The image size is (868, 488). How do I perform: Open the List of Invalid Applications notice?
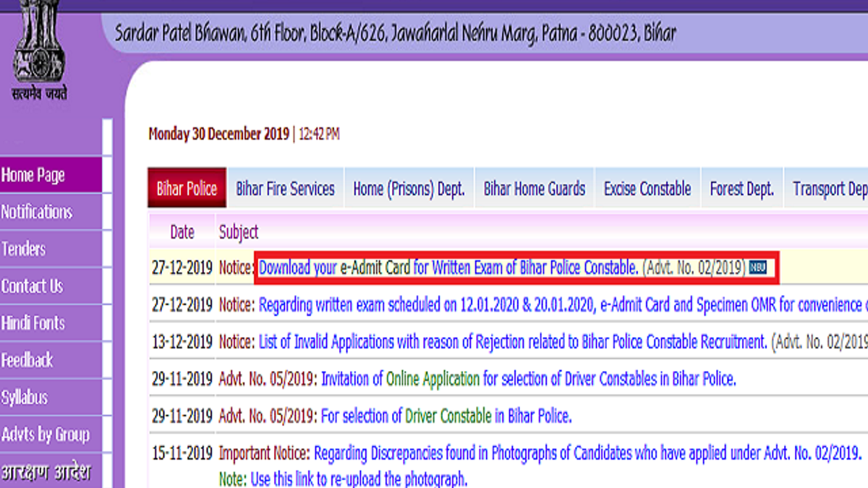512,342
